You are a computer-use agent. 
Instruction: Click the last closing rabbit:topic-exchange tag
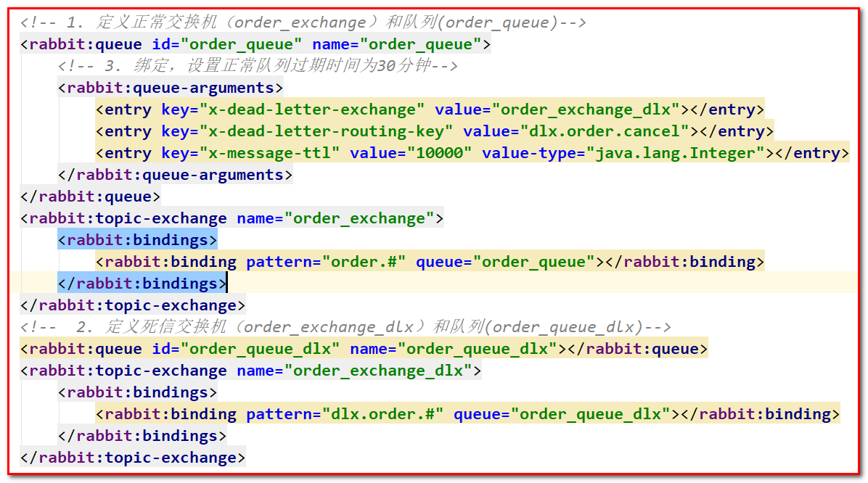[x=133, y=458]
